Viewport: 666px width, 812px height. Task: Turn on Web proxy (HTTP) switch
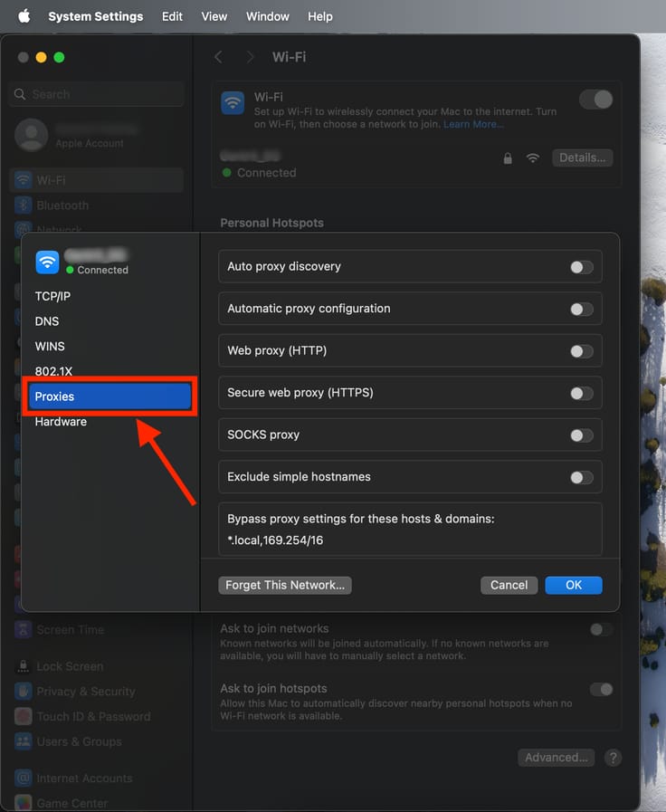[x=581, y=351]
